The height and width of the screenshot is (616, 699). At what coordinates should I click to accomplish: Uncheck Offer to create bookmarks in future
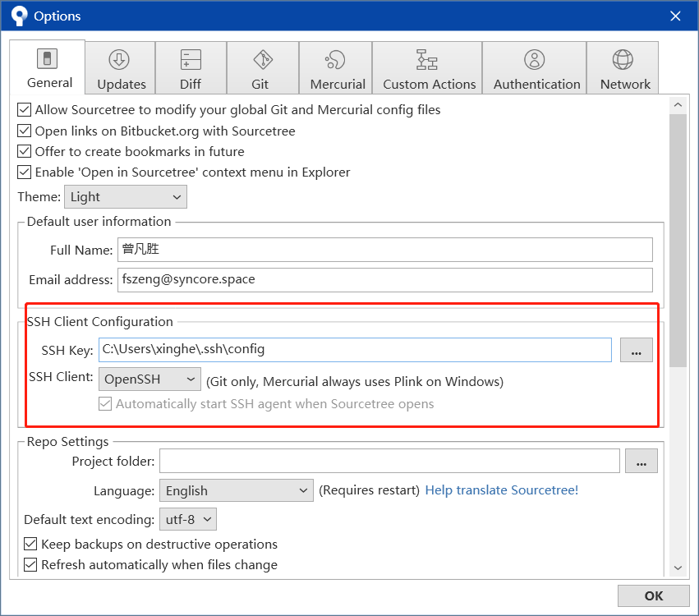[24, 151]
